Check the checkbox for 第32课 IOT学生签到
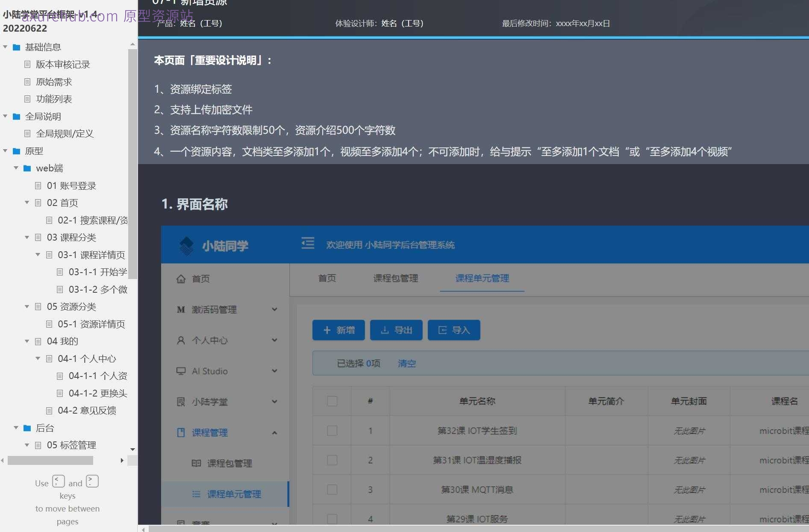This screenshot has height=532, width=809. point(332,431)
